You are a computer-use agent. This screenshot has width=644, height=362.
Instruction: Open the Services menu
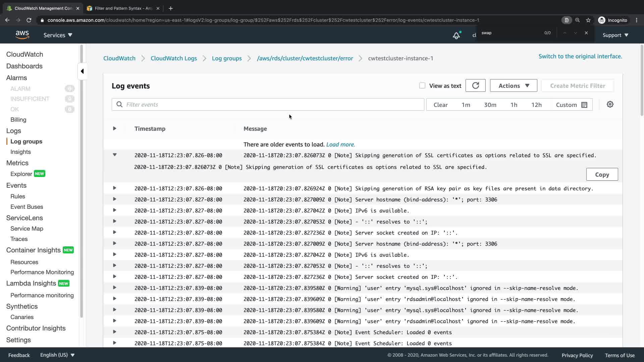58,35
